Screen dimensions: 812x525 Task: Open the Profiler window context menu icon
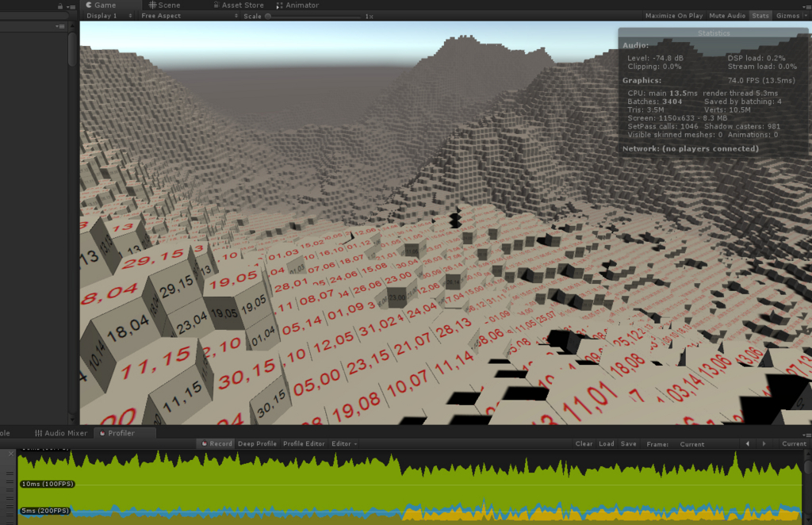click(806, 435)
